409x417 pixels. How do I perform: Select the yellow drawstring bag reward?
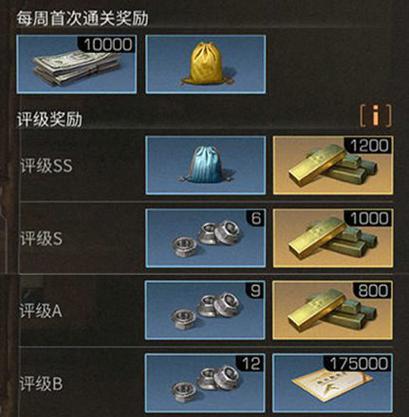(x=206, y=64)
